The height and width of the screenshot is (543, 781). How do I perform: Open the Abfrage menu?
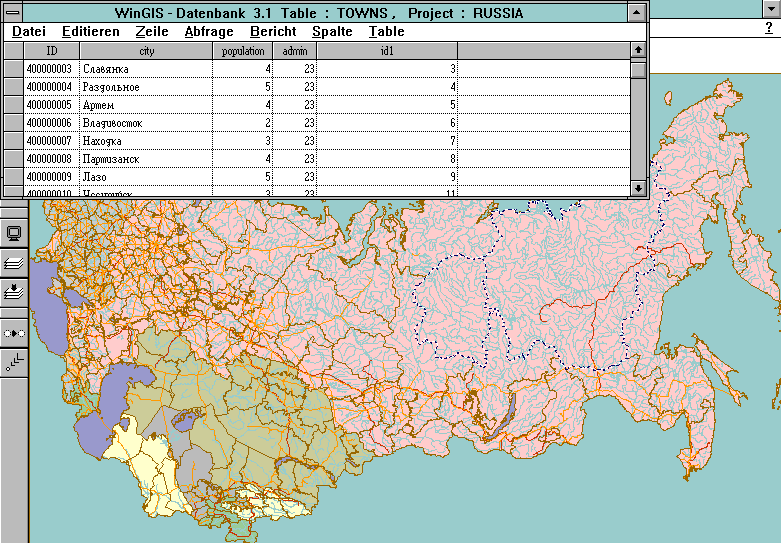coord(209,31)
